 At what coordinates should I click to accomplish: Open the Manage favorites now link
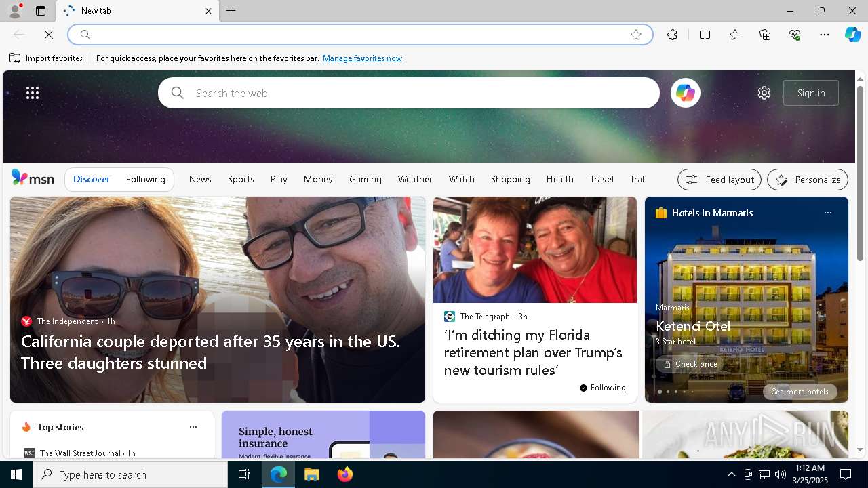[x=362, y=58]
